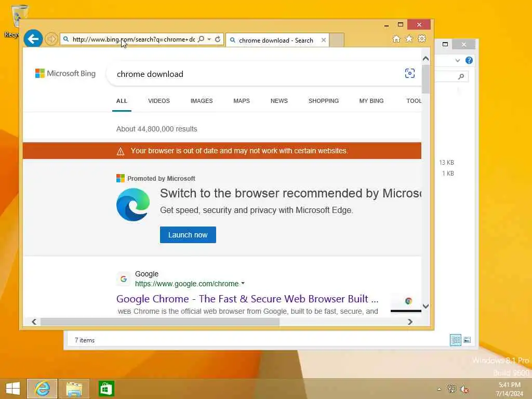Image resolution: width=532 pixels, height=399 pixels.
Task: Click the network tray icon
Action: (451, 389)
